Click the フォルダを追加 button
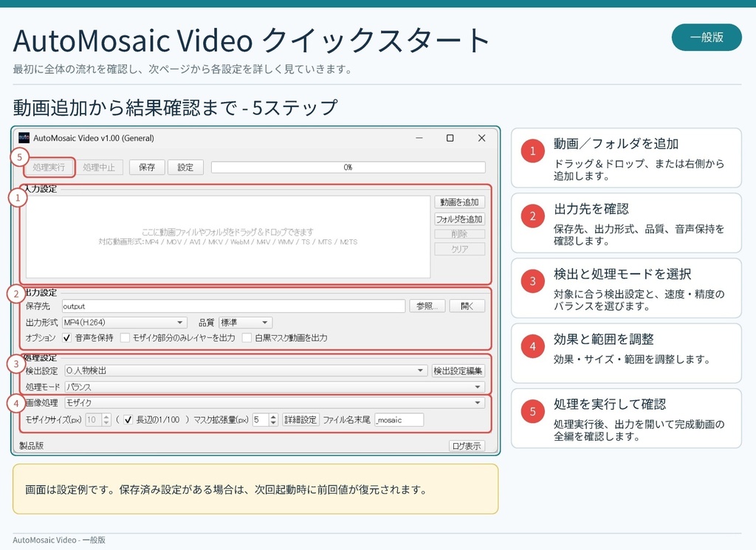This screenshot has width=756, height=550. (459, 219)
